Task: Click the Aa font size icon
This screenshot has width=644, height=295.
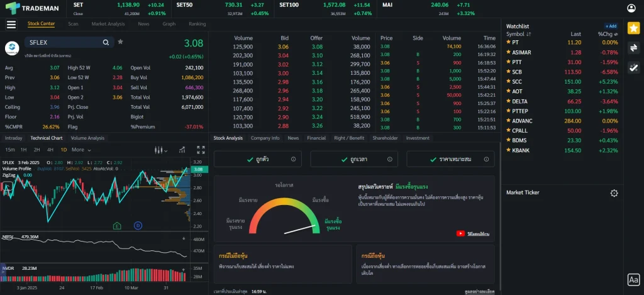Action: pos(633,280)
